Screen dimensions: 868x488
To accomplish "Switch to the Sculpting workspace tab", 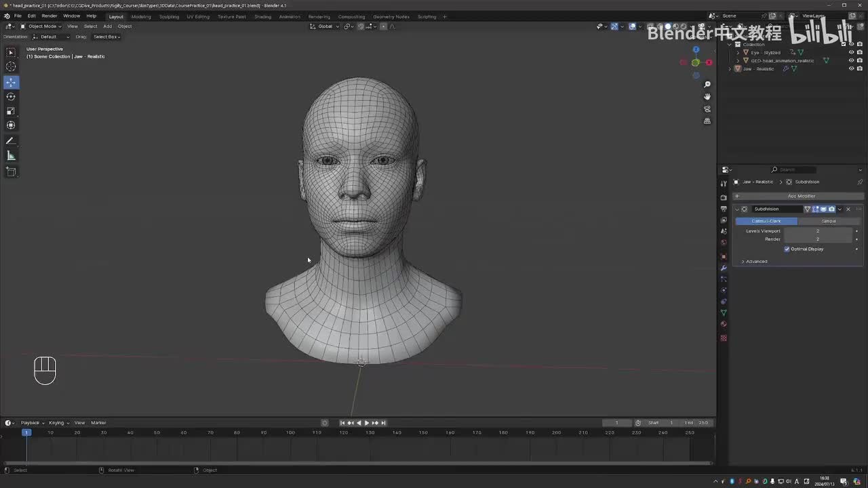I will click(x=169, y=16).
